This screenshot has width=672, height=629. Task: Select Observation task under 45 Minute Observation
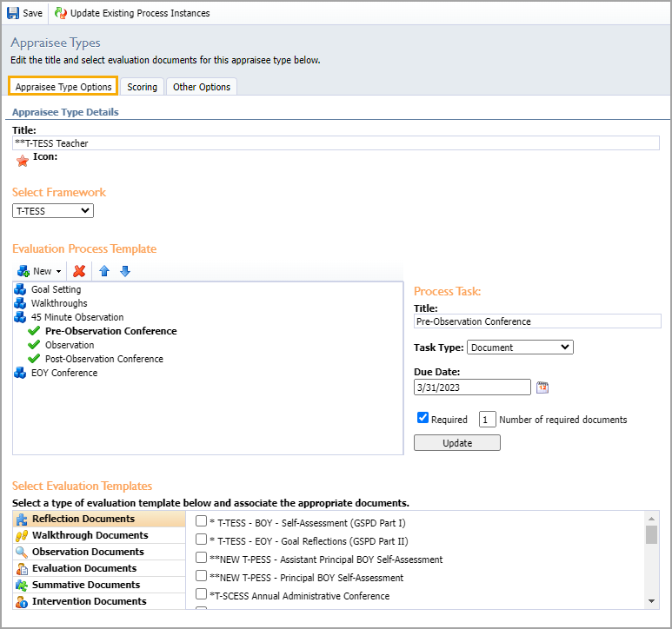(x=70, y=345)
